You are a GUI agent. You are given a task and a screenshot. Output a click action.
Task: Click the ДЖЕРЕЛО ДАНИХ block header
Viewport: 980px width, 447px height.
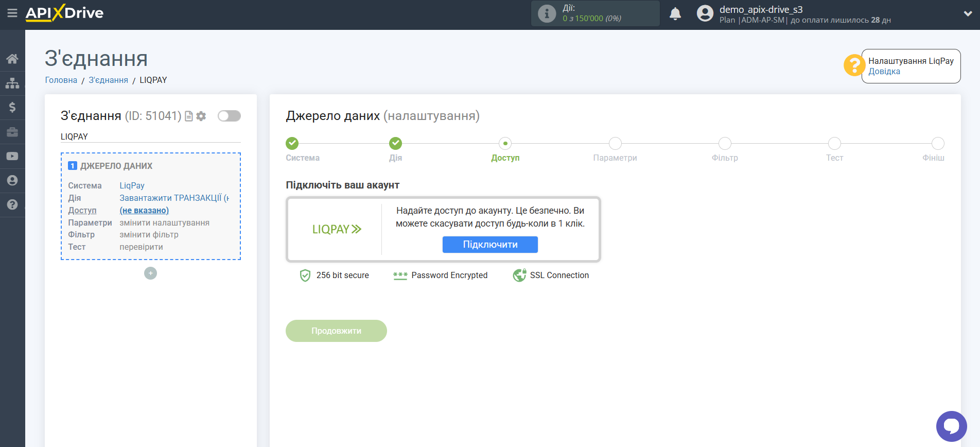[x=116, y=166]
